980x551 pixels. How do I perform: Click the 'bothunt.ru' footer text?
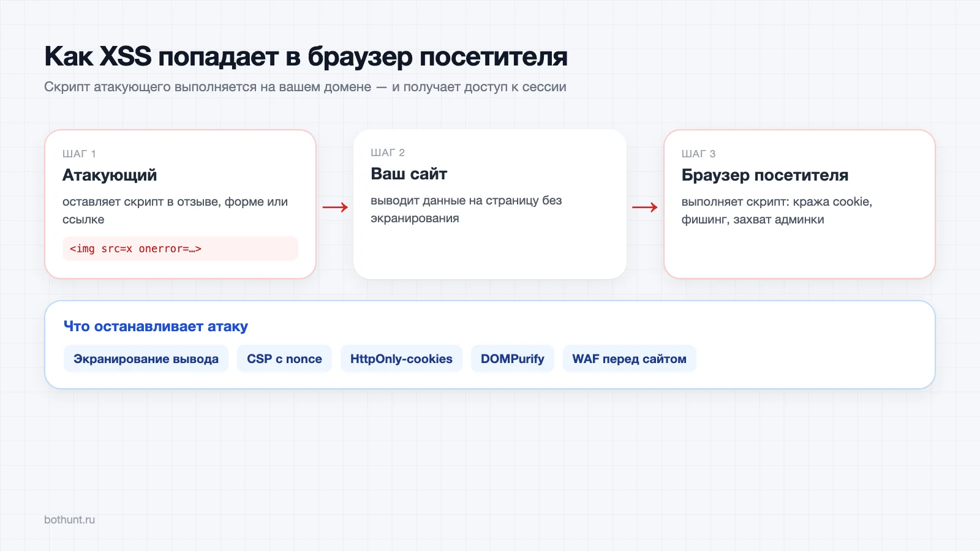69,520
